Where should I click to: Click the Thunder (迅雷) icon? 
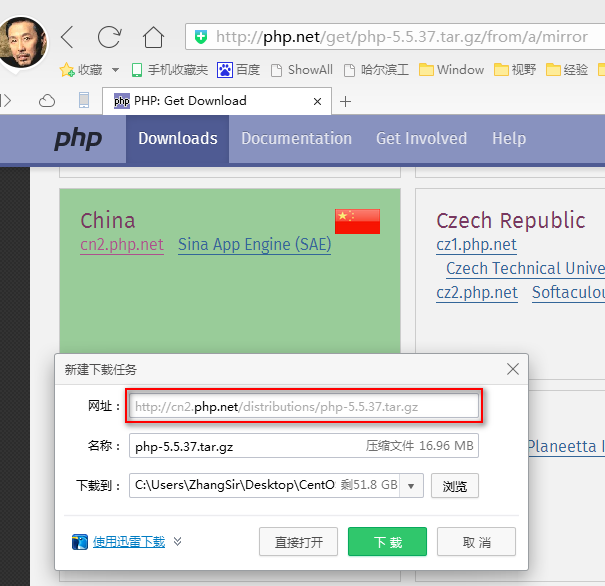80,542
